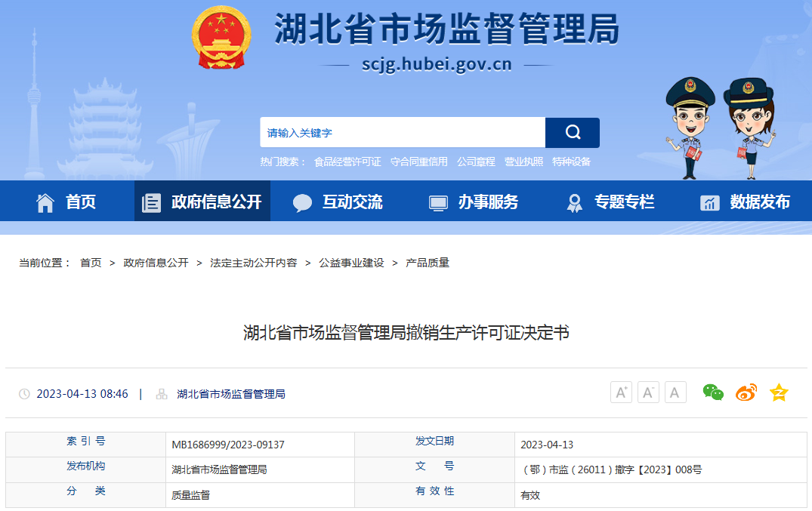The image size is (812, 511).
Task: Click the 热门搜索 label
Action: (283, 162)
